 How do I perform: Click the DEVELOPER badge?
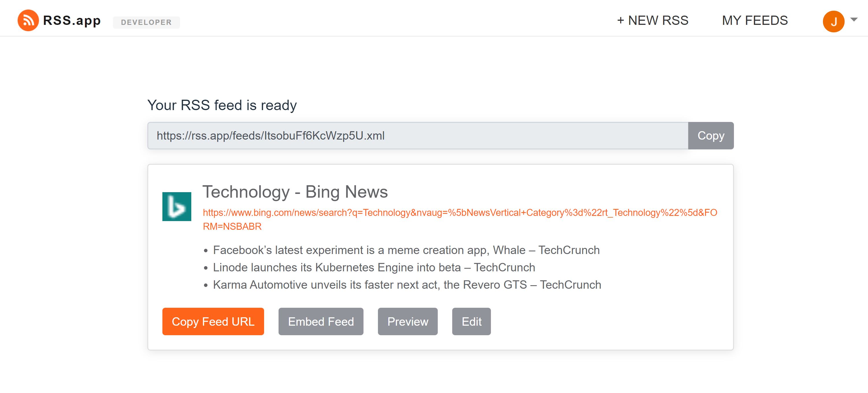click(146, 23)
